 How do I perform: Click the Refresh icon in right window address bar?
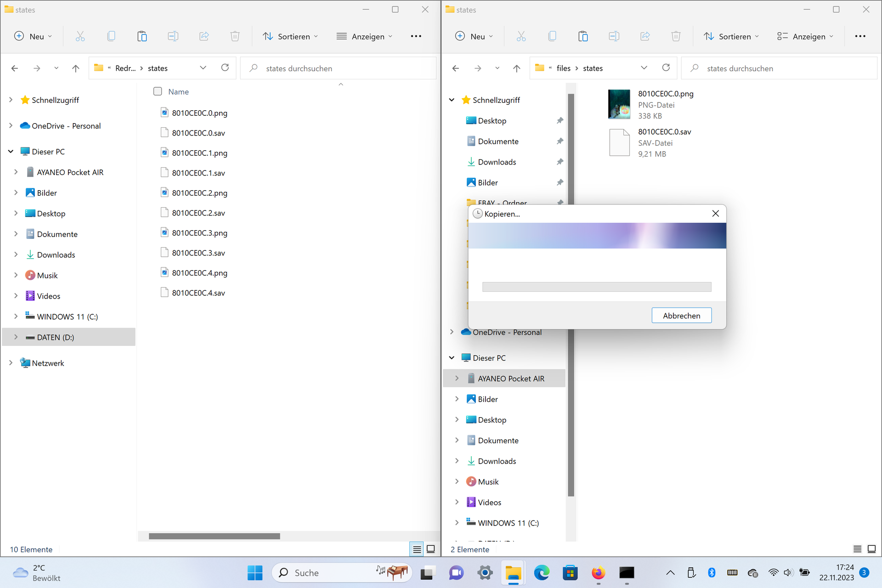coord(666,68)
